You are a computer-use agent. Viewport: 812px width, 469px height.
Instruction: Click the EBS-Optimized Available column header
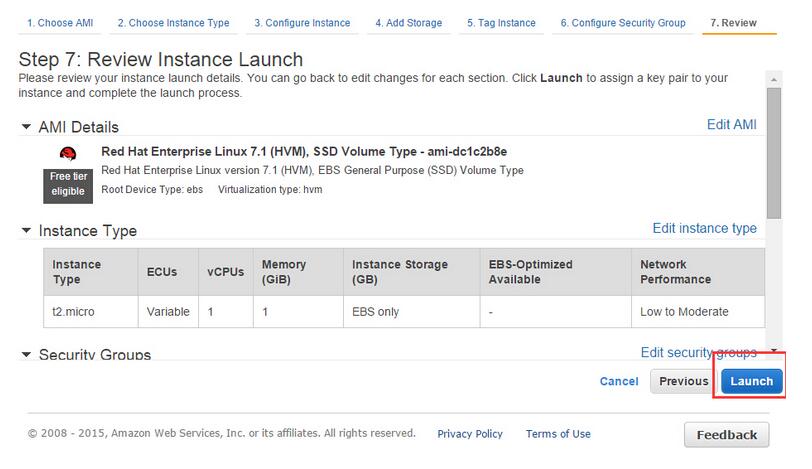pos(556,272)
